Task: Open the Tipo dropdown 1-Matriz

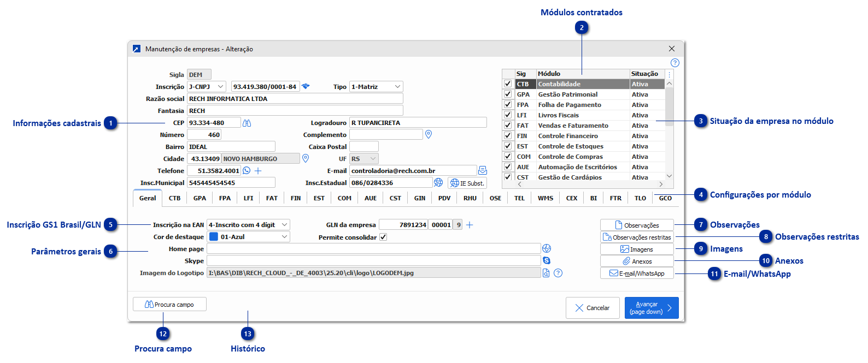Action: click(x=376, y=87)
